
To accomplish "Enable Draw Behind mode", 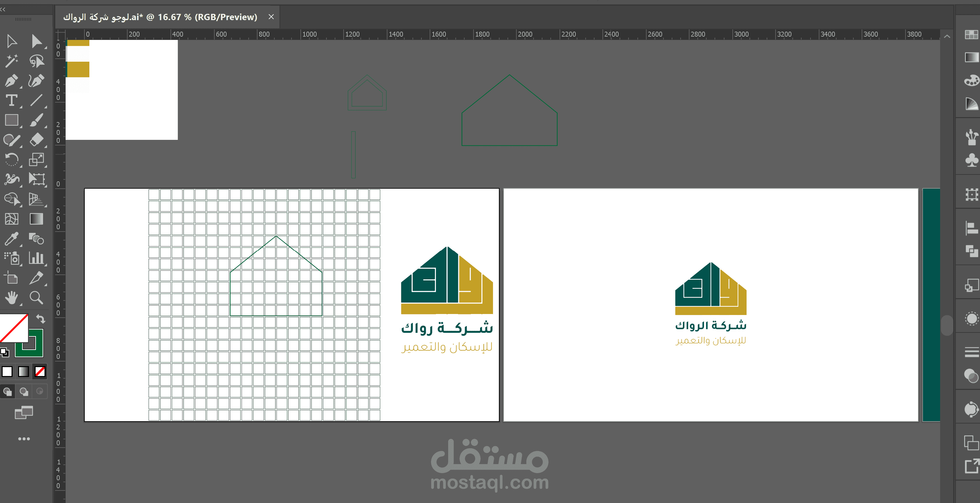I will coord(24,392).
